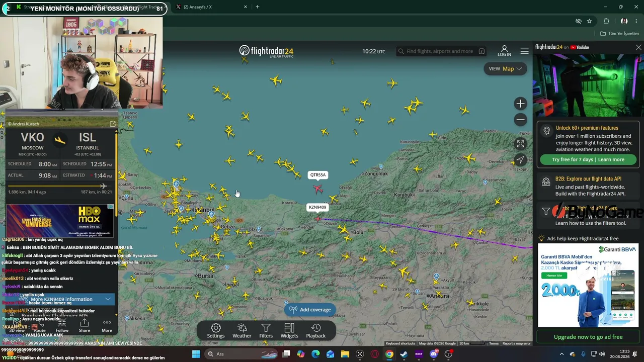Bookmark this page with the star icon
The image size is (644, 362).
589,21
